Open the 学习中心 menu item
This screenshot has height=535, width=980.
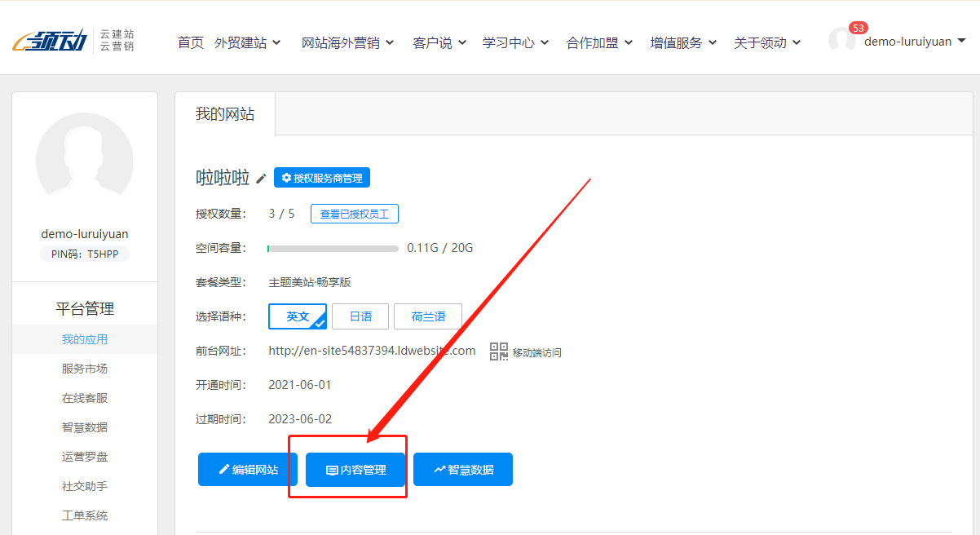tap(510, 42)
